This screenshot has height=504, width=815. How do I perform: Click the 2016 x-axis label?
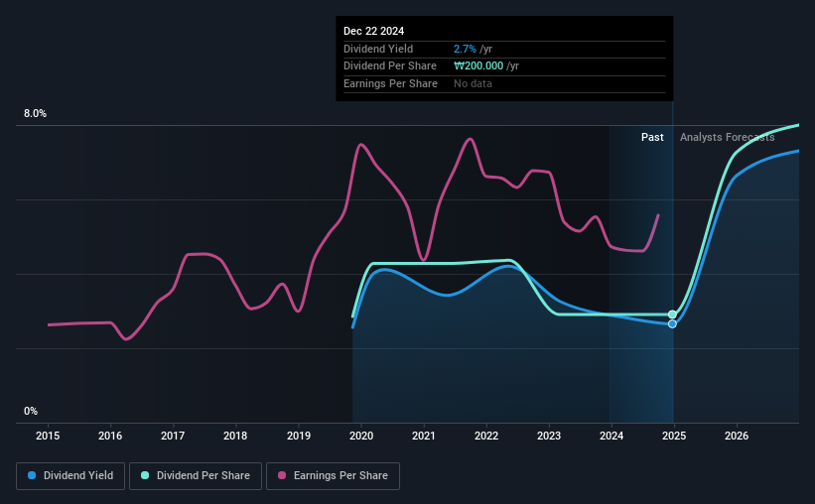(x=110, y=436)
